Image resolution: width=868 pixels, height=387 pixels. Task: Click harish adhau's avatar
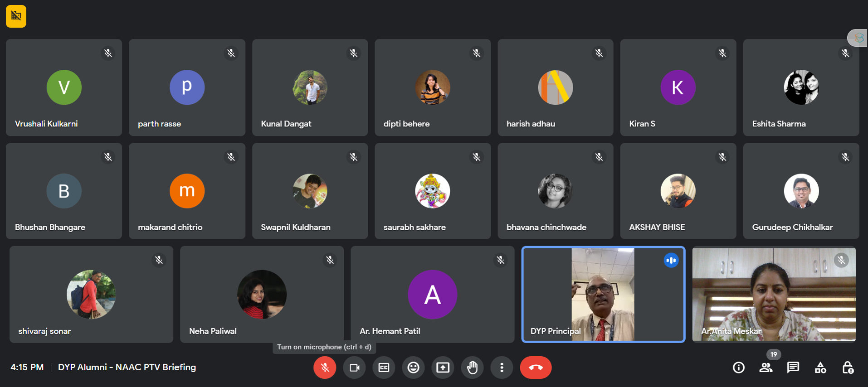click(x=556, y=87)
